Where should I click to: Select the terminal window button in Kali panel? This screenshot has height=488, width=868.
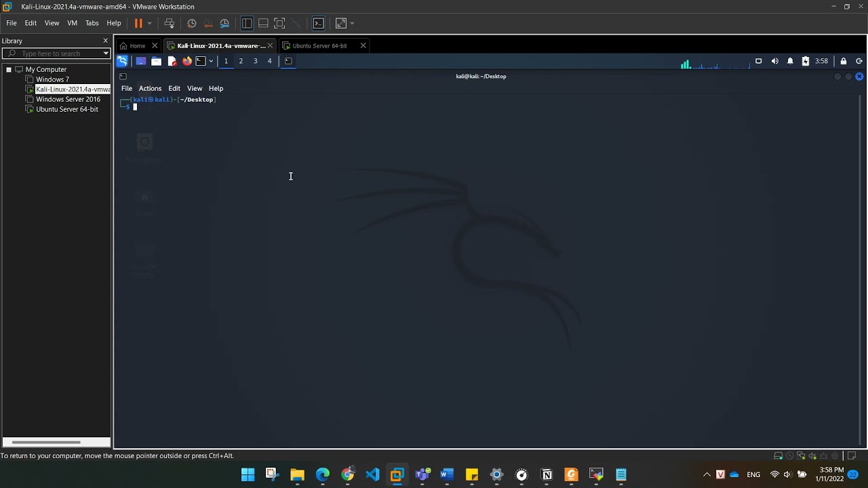[x=288, y=61]
